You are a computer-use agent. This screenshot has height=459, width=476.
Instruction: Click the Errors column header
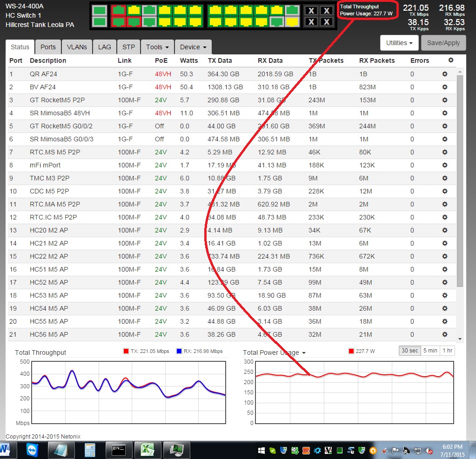point(420,60)
